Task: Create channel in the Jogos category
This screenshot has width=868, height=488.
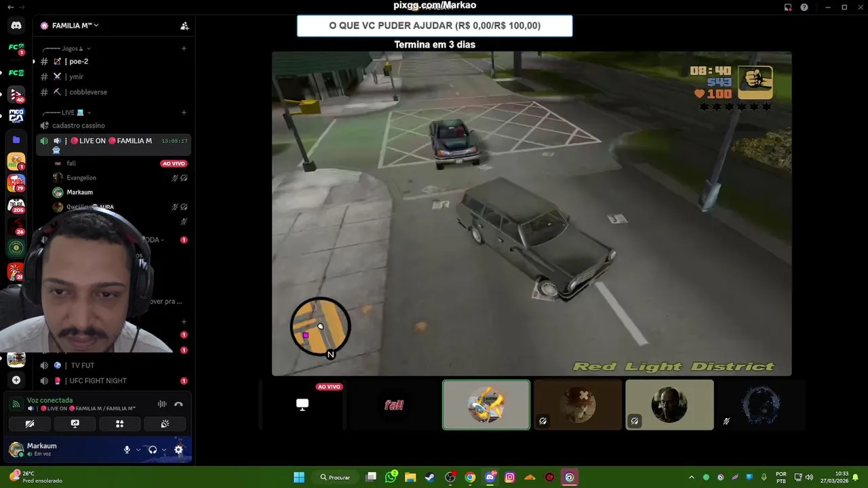Action: tap(184, 49)
